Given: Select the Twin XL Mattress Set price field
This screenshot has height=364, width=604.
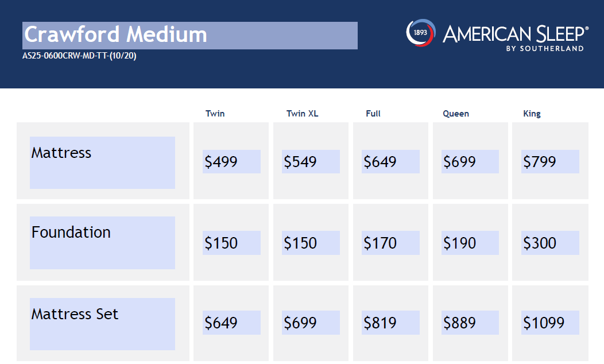Looking at the screenshot, I should [x=311, y=323].
